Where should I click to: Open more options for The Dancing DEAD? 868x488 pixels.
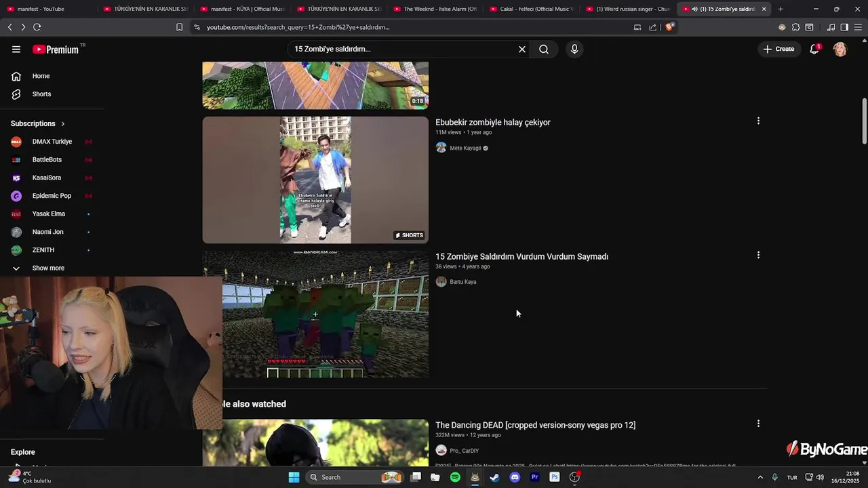coord(758,424)
